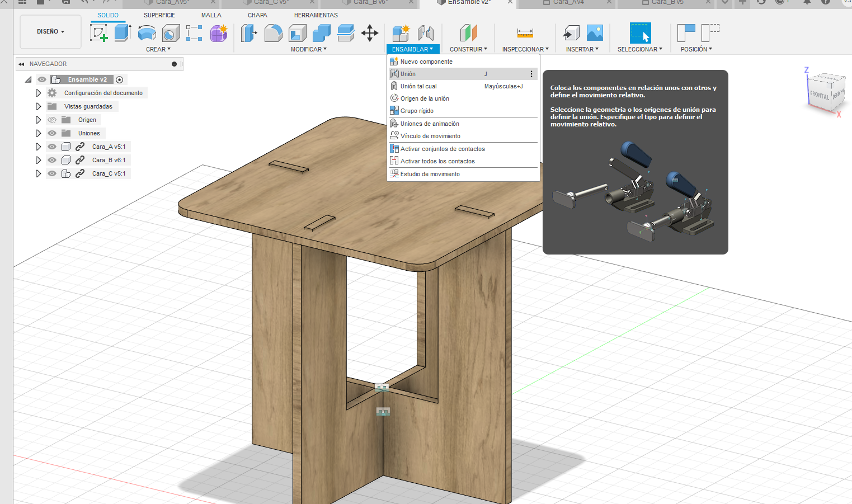The image size is (852, 504).
Task: Select Estudio de movimiento menu entry
Action: pyautogui.click(x=430, y=174)
